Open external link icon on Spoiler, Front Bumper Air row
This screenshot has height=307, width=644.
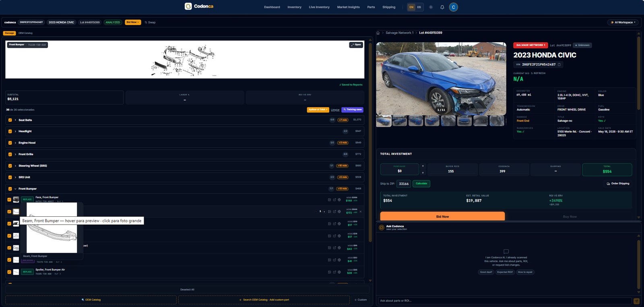click(334, 272)
